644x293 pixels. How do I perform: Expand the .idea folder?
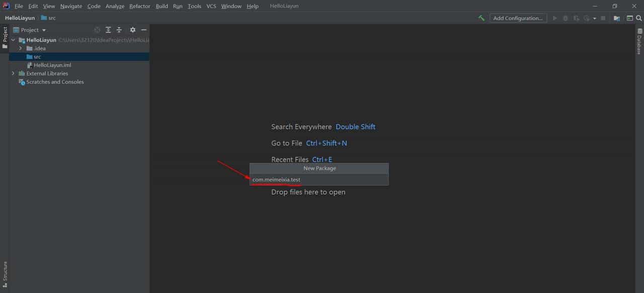20,48
